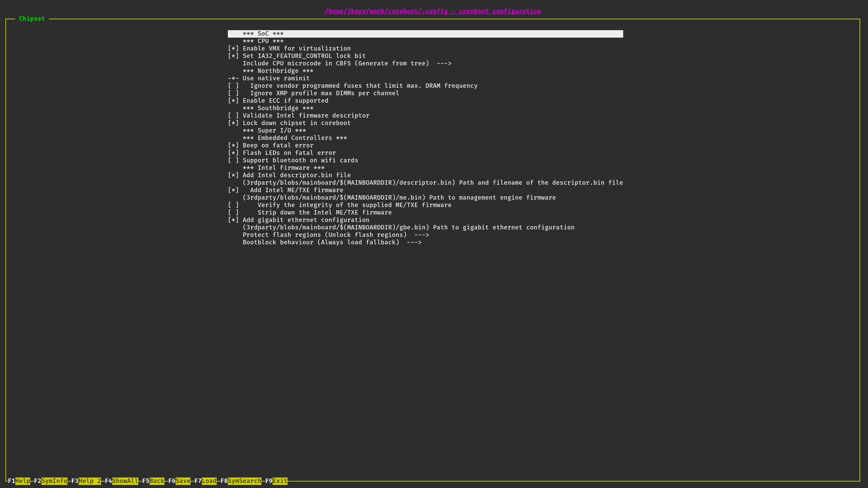Select the *** CPU *** comment row
The image size is (868, 488).
pyautogui.click(x=263, y=41)
